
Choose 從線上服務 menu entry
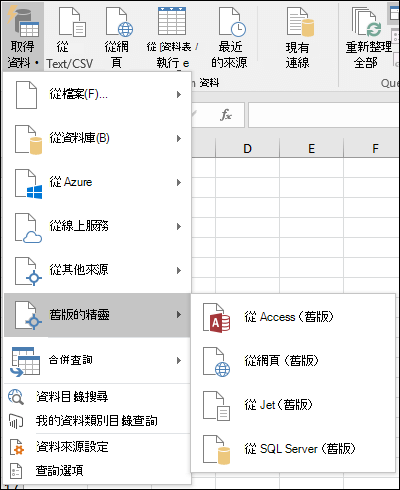coord(97,226)
